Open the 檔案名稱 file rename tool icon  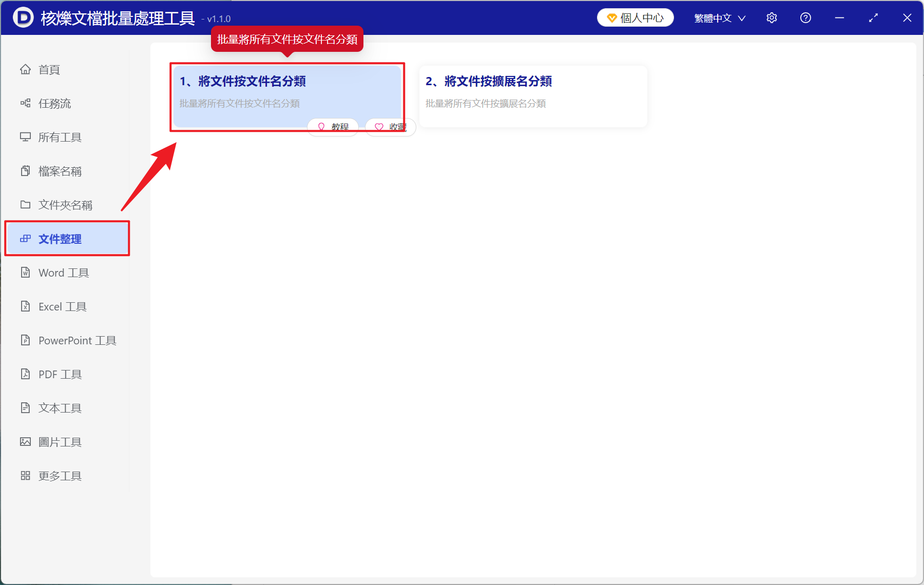pos(26,171)
